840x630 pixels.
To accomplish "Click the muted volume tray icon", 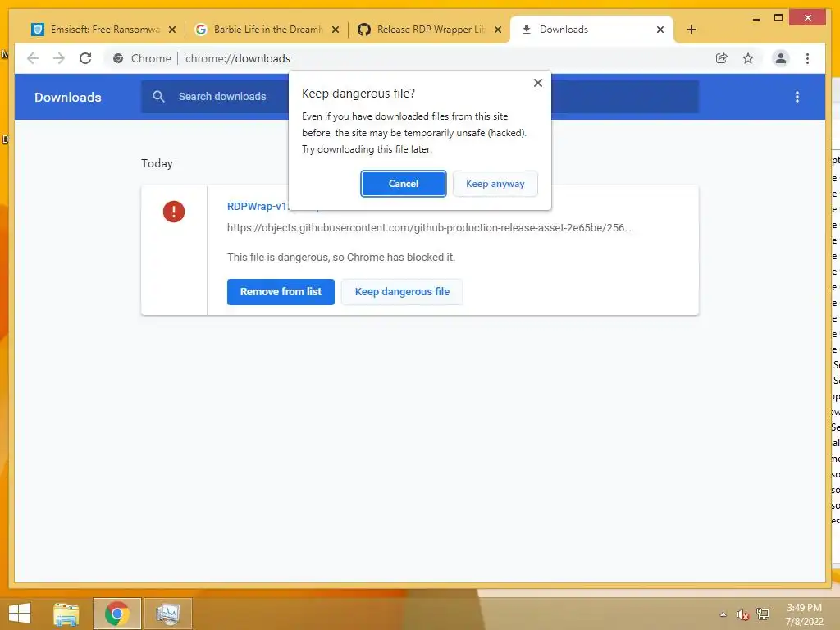I will 742,614.
